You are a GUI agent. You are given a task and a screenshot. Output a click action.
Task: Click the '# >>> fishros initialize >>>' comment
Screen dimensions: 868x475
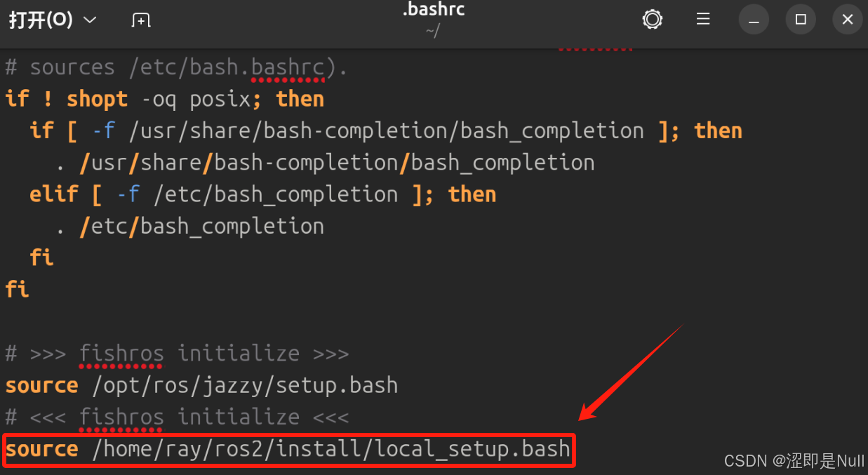177,353
